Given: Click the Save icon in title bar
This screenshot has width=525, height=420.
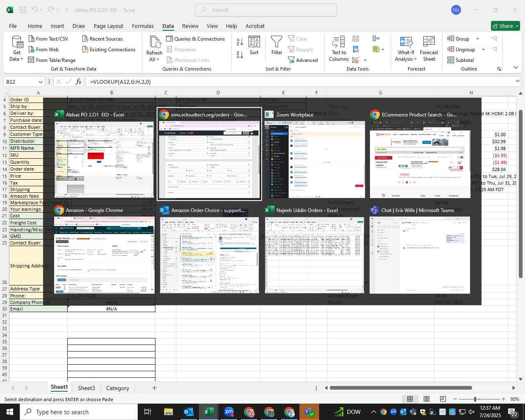Looking at the screenshot, I should [23, 10].
